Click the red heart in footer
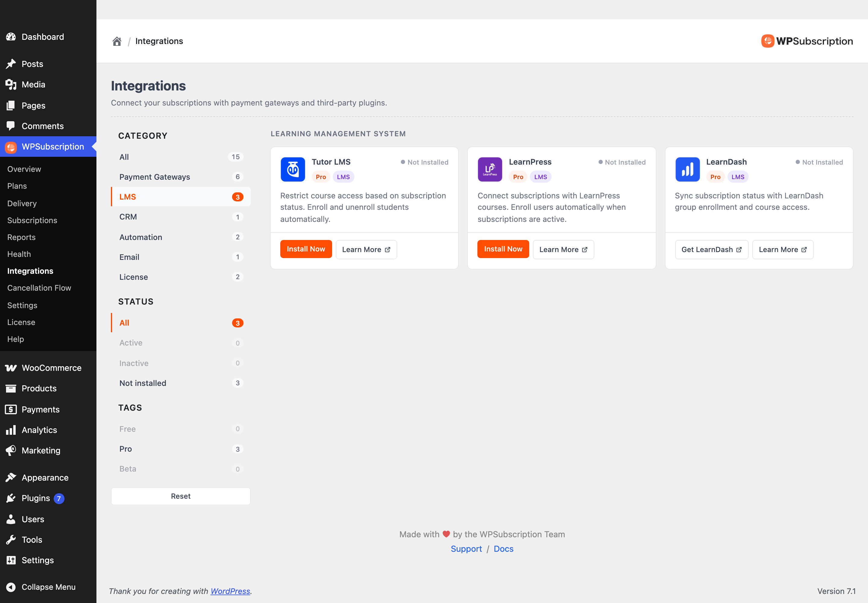Viewport: 868px width, 603px height. (446, 534)
